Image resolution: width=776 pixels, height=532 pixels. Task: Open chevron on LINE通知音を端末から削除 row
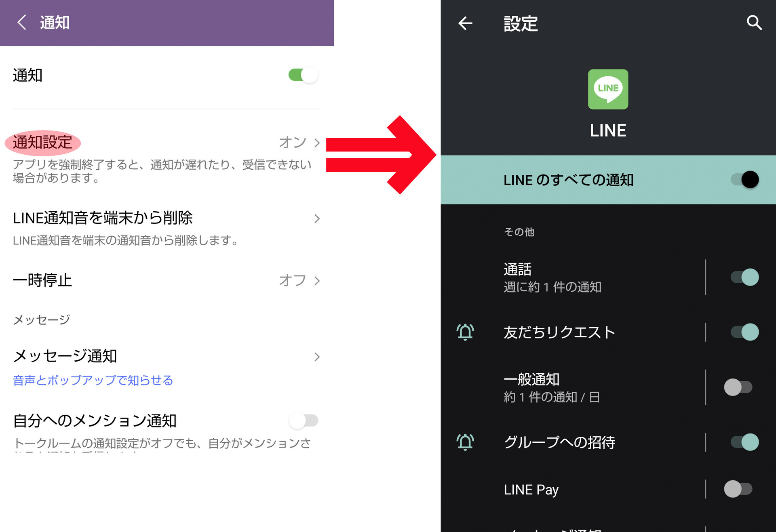(317, 219)
